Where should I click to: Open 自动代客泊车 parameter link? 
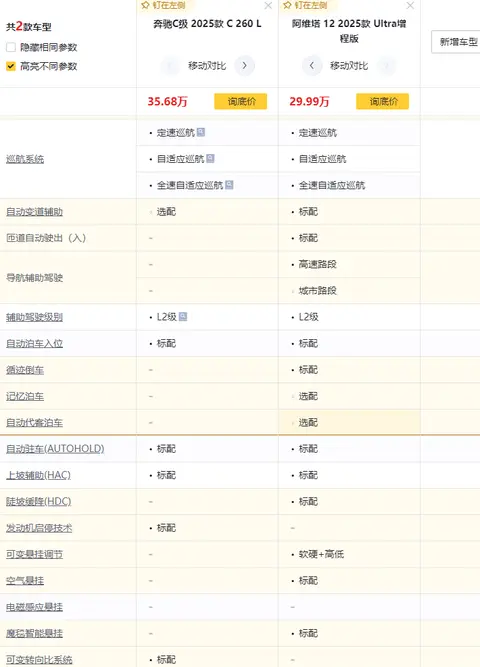pos(34,423)
